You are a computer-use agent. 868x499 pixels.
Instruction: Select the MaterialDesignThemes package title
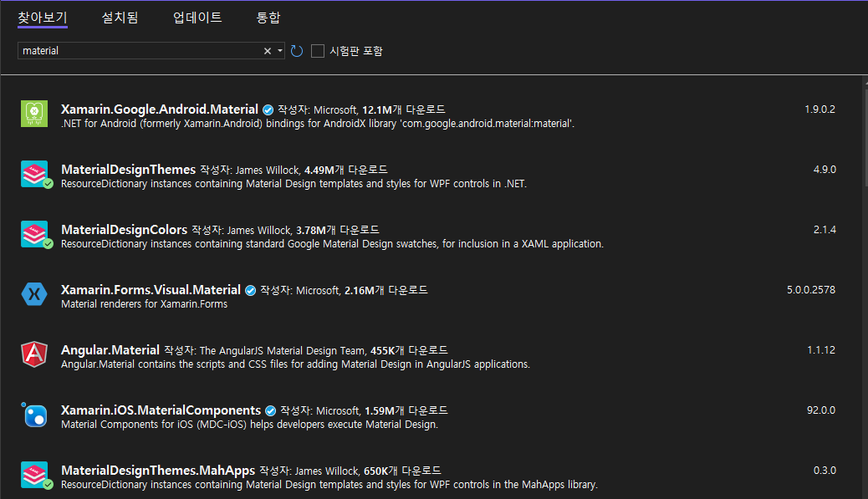[x=129, y=170]
